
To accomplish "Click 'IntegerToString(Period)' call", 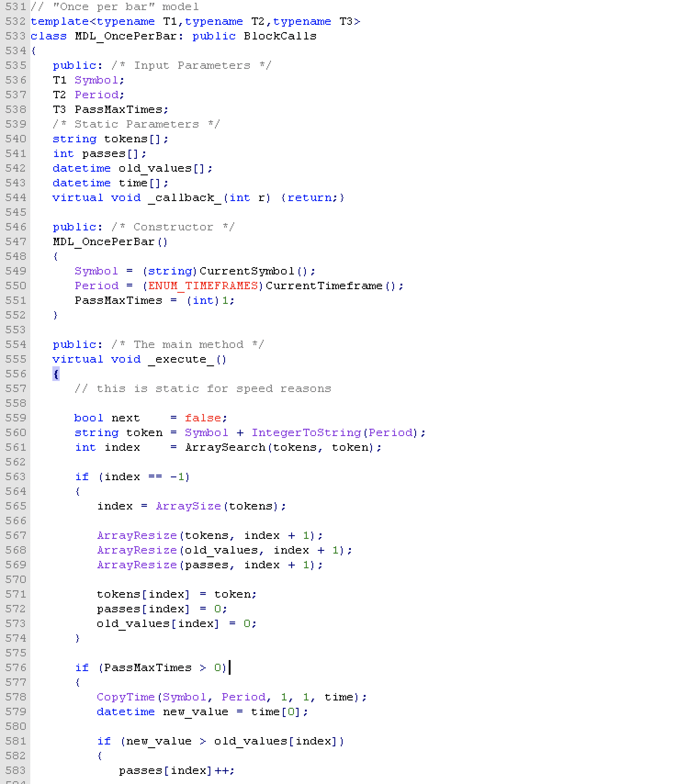I will tap(335, 433).
